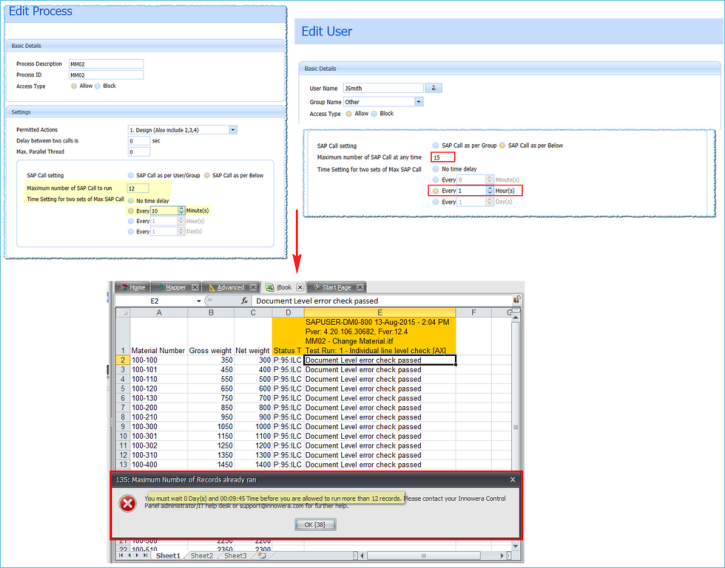The width and height of the screenshot is (725, 568).
Task: Select Block access type in Edit User
Action: [374, 114]
